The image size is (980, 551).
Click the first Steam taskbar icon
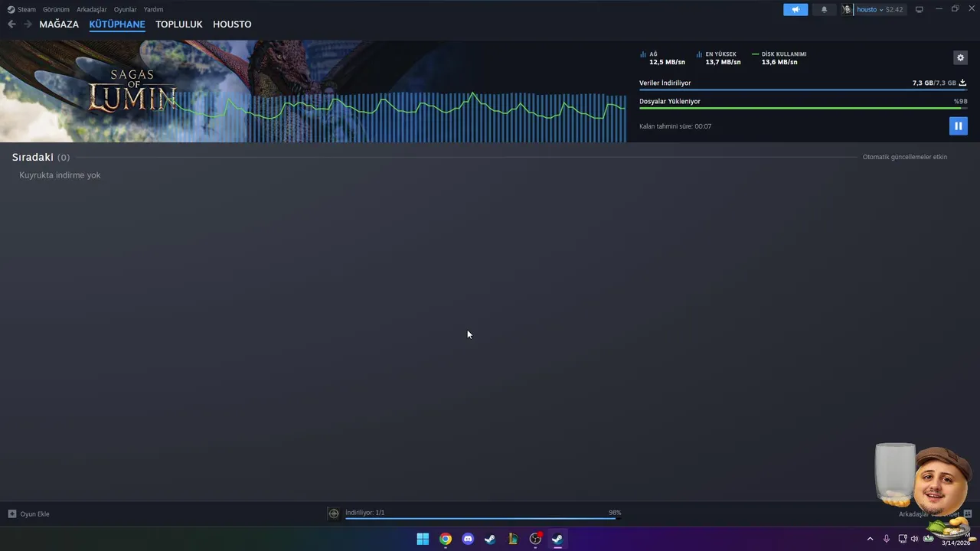pos(490,539)
